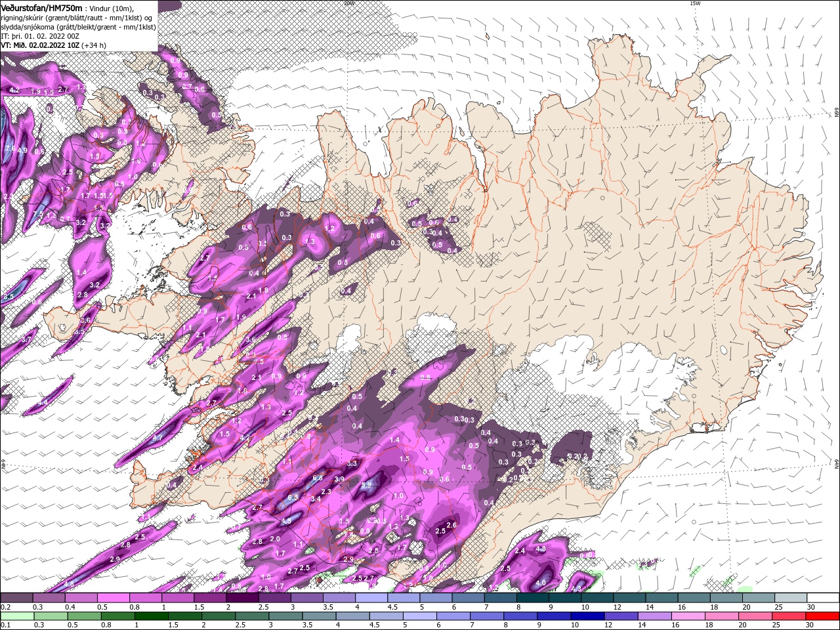Screen dimensions: 840x630
Task: Click the 3.9 precipitation value on map
Action: click(339, 480)
